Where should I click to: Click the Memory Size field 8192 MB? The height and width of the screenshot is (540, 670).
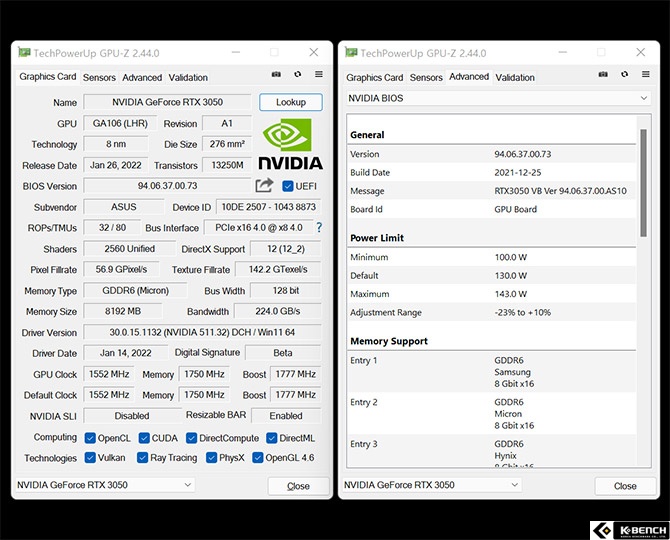pos(123,311)
